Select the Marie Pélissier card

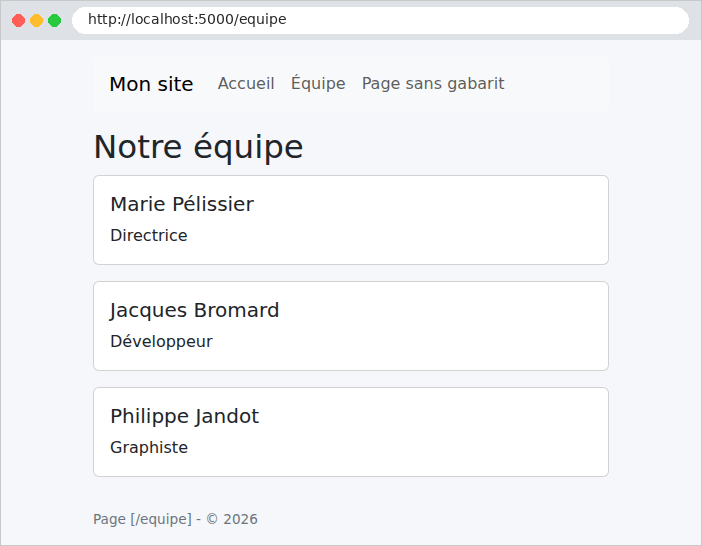351,220
